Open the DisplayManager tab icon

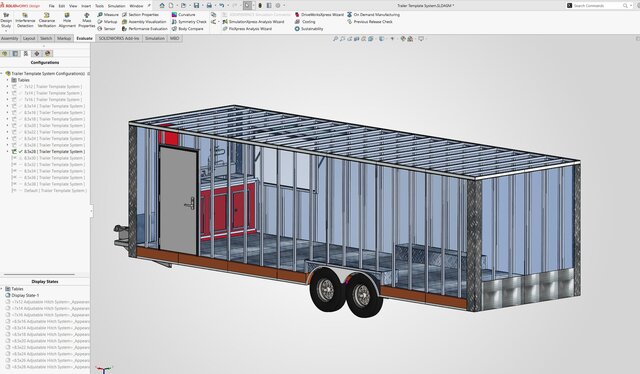pyautogui.click(x=48, y=53)
